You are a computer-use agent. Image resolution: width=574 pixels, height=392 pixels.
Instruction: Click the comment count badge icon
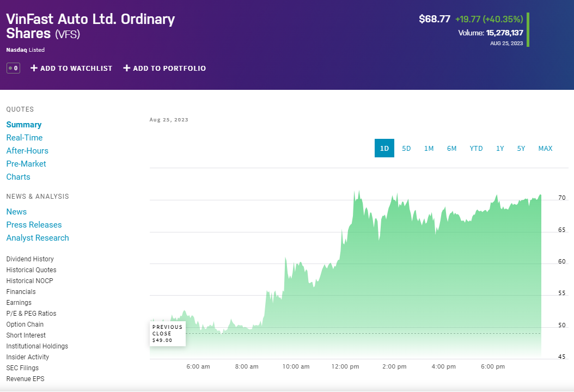click(13, 68)
